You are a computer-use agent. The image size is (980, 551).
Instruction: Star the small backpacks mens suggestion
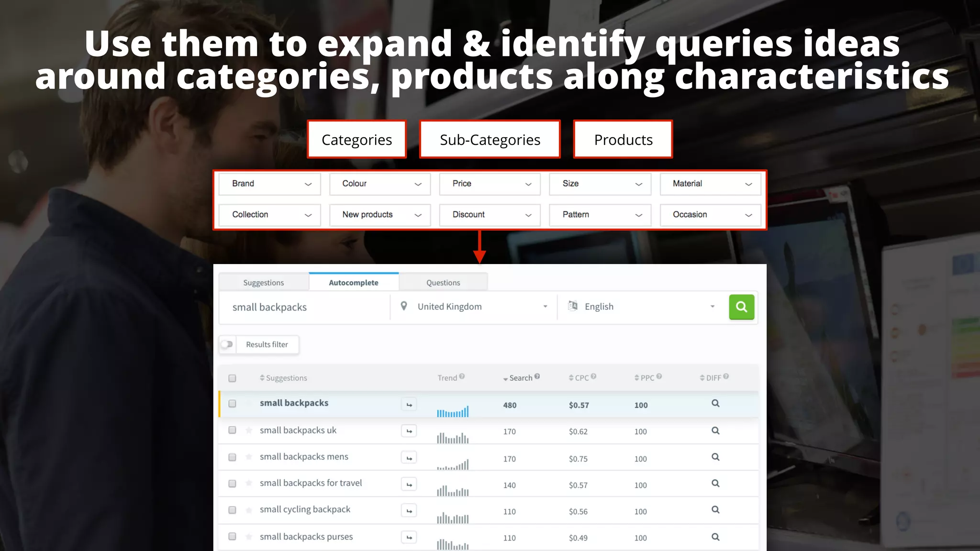point(249,457)
